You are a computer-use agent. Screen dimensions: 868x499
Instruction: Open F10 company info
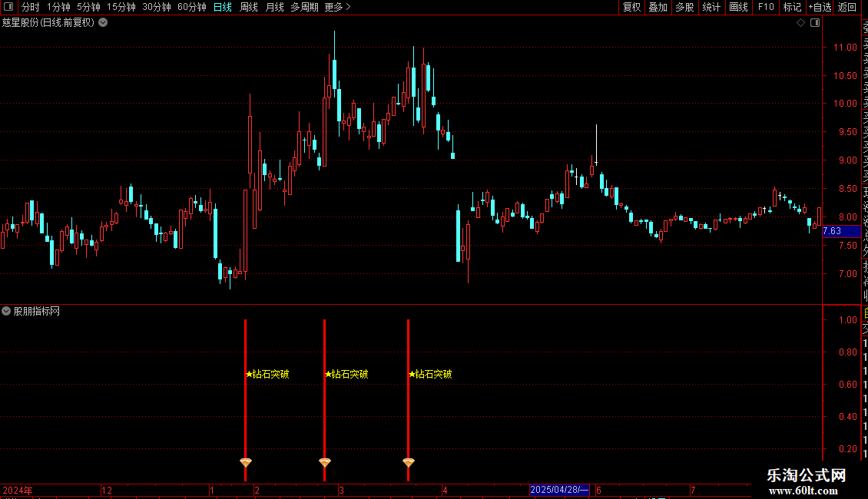point(766,7)
